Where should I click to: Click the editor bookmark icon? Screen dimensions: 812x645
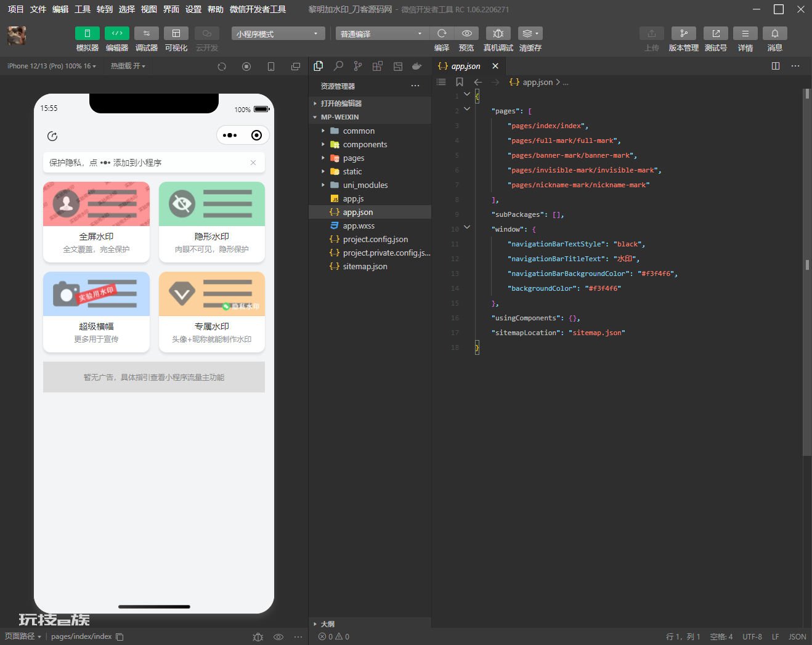[460, 82]
